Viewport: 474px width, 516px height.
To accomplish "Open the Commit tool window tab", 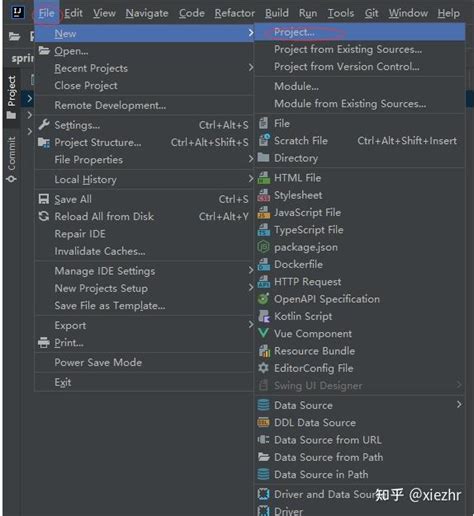I will pos(11,159).
